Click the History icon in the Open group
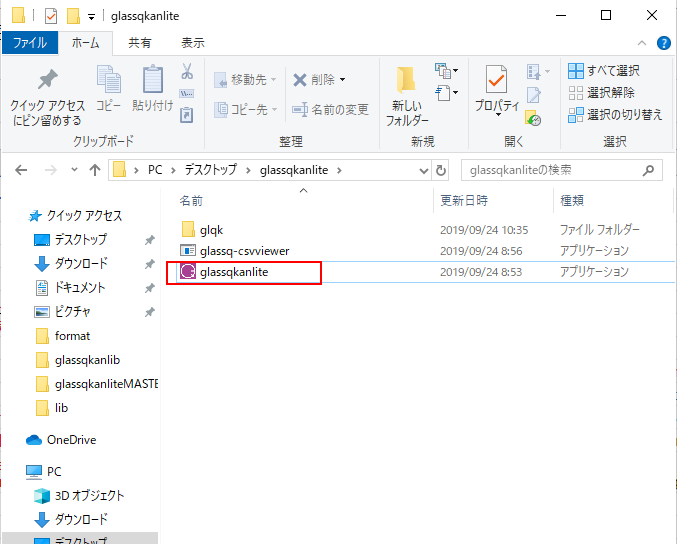This screenshot has width=677, height=544. [x=534, y=117]
